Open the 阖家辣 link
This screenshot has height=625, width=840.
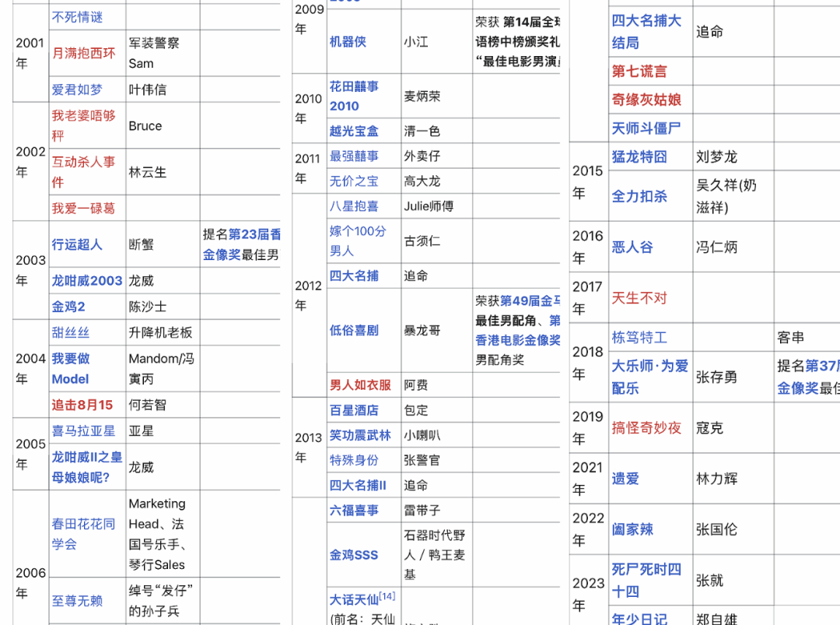pyautogui.click(x=632, y=529)
